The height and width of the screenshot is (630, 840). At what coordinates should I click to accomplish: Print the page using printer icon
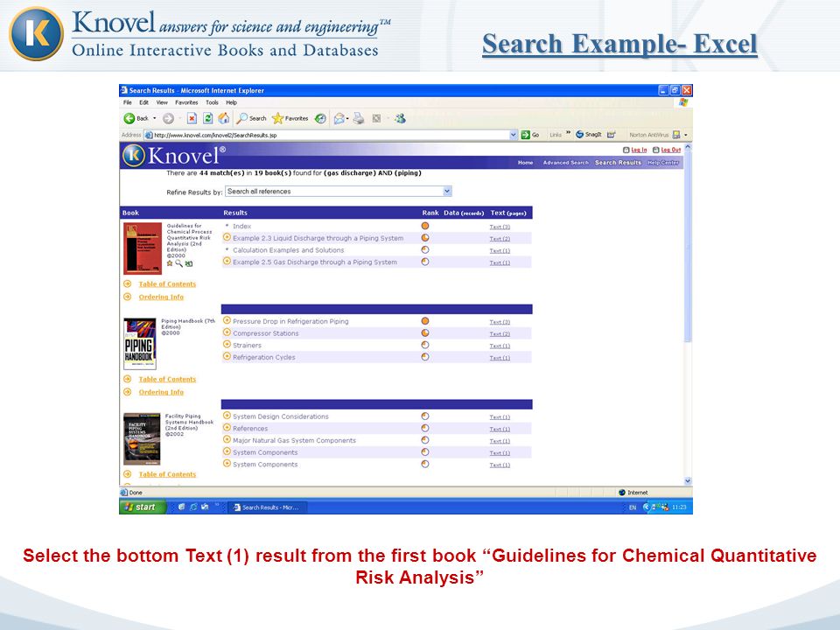click(x=359, y=118)
